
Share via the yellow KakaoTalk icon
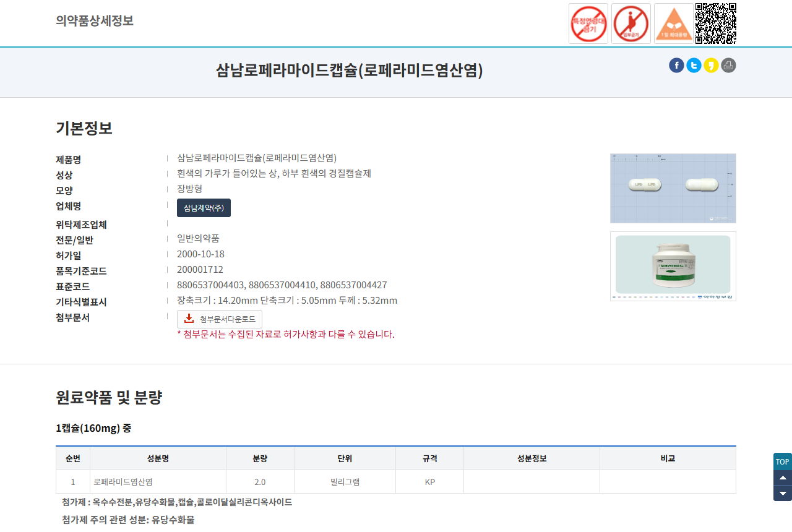711,66
